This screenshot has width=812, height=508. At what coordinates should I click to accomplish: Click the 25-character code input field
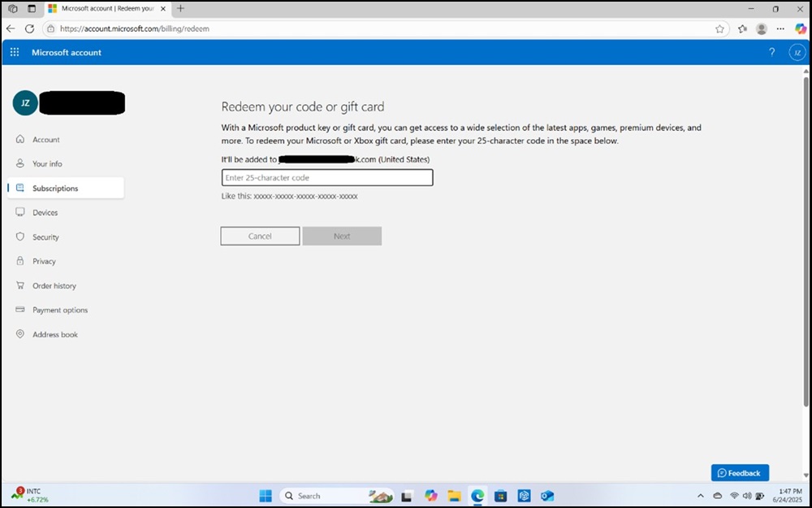(x=327, y=177)
